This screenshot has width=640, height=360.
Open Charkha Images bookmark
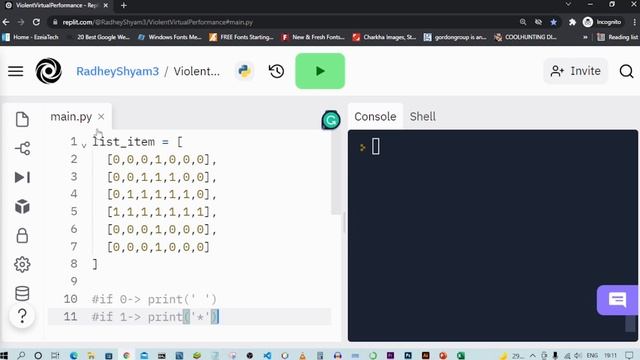[x=384, y=37]
